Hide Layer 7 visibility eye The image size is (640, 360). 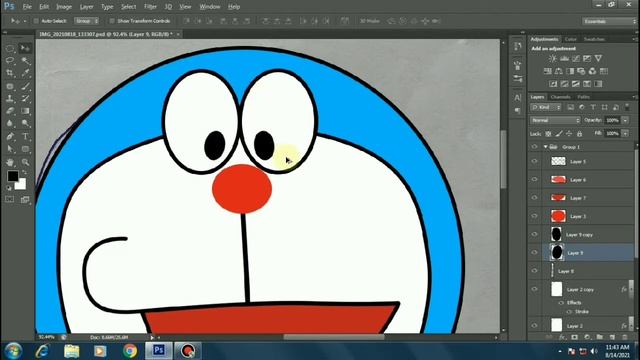pos(534,198)
